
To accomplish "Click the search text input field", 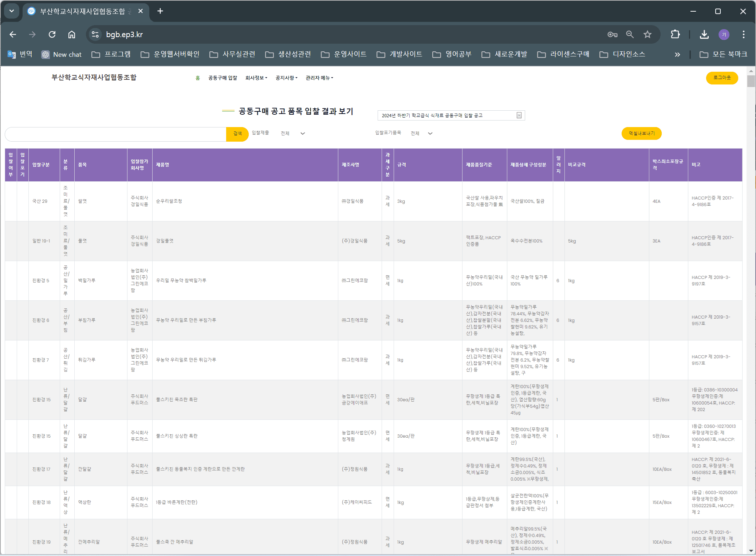I will click(116, 134).
